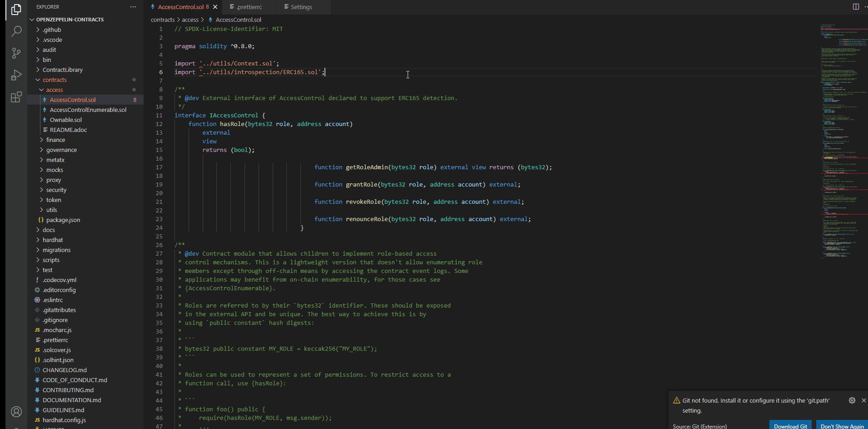Click the contracts breadcrumb segment
Screen dimensions: 868x429
(163, 20)
